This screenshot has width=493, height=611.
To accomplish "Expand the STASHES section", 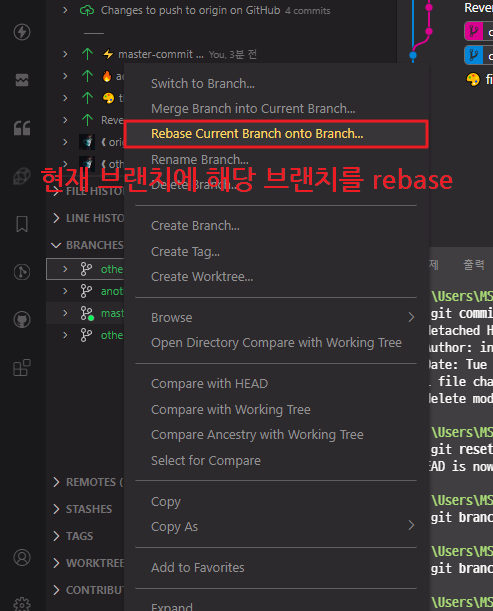I will 56,509.
